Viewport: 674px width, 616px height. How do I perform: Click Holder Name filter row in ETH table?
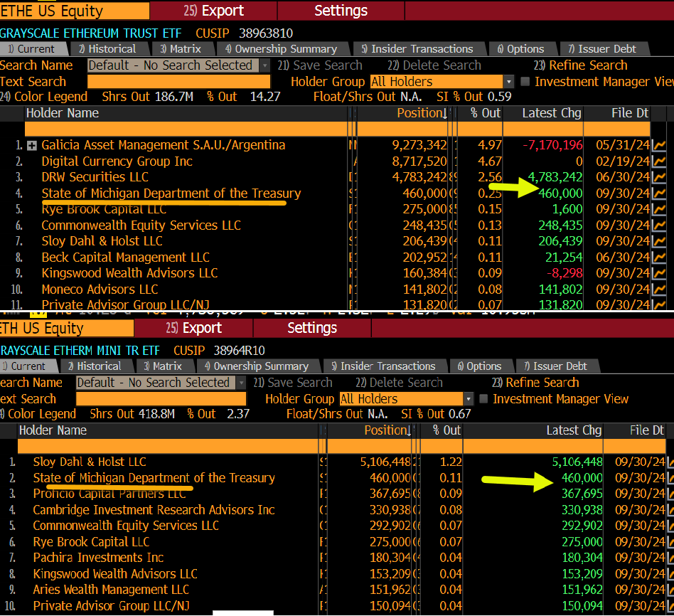click(x=168, y=446)
